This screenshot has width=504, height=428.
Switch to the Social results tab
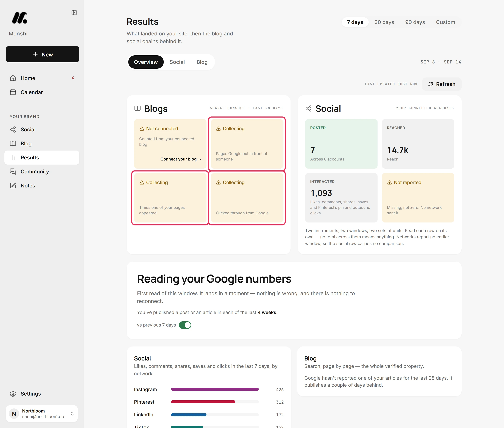pyautogui.click(x=177, y=62)
